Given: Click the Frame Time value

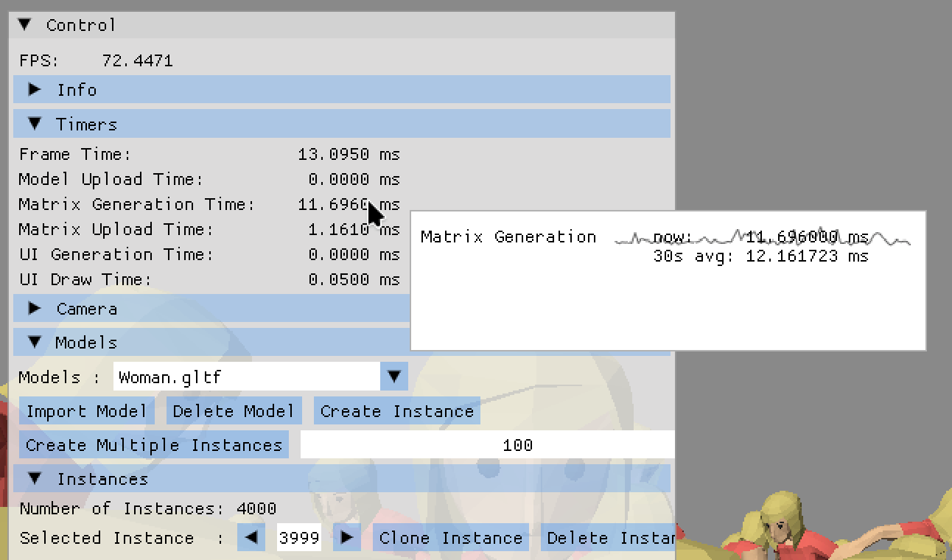Looking at the screenshot, I should (349, 155).
